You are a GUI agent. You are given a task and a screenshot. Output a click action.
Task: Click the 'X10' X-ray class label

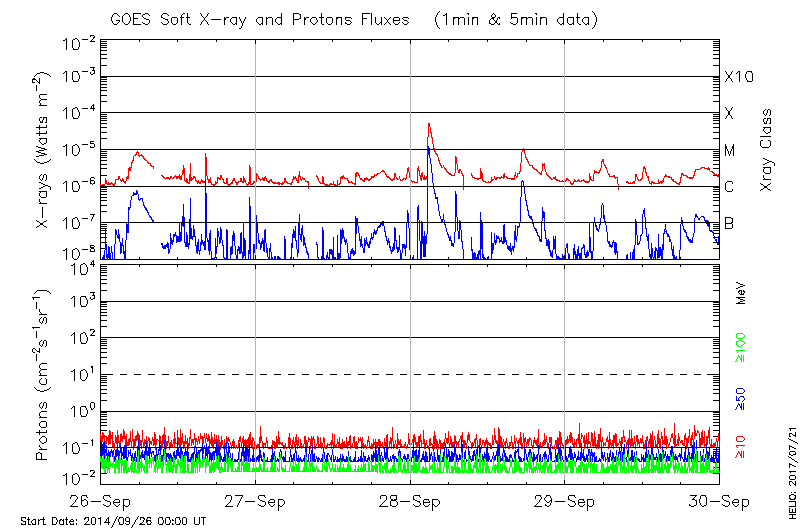click(738, 77)
